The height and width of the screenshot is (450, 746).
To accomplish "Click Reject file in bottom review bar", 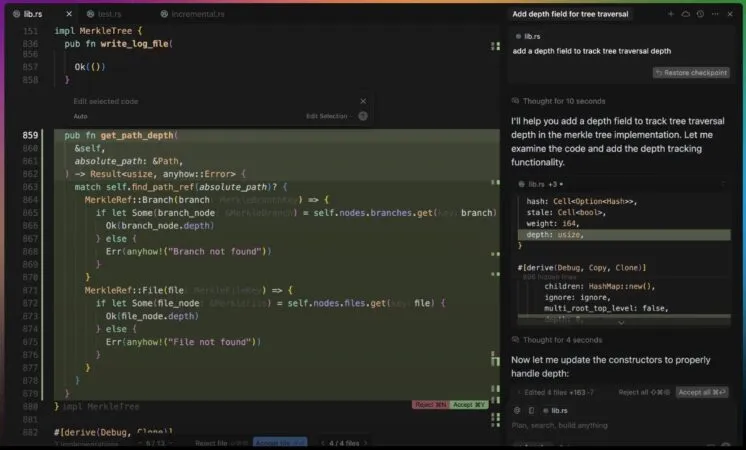I will 221,443.
